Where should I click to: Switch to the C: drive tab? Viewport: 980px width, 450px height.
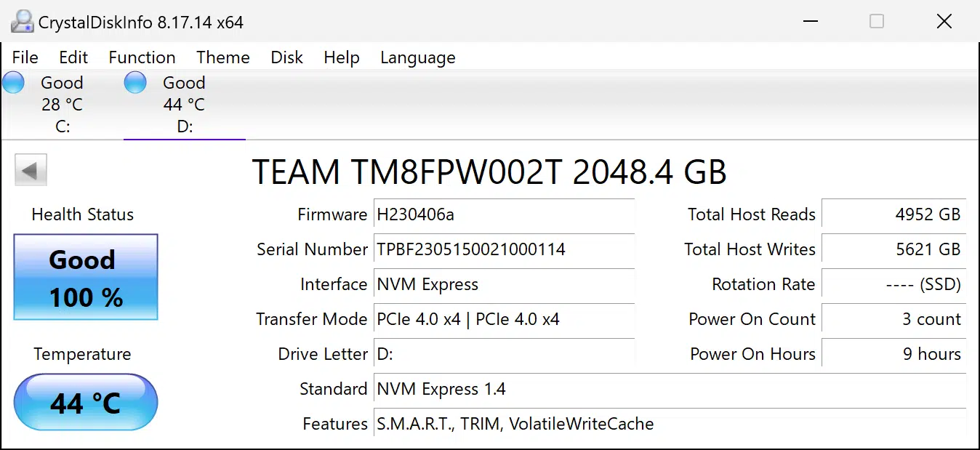click(x=62, y=105)
